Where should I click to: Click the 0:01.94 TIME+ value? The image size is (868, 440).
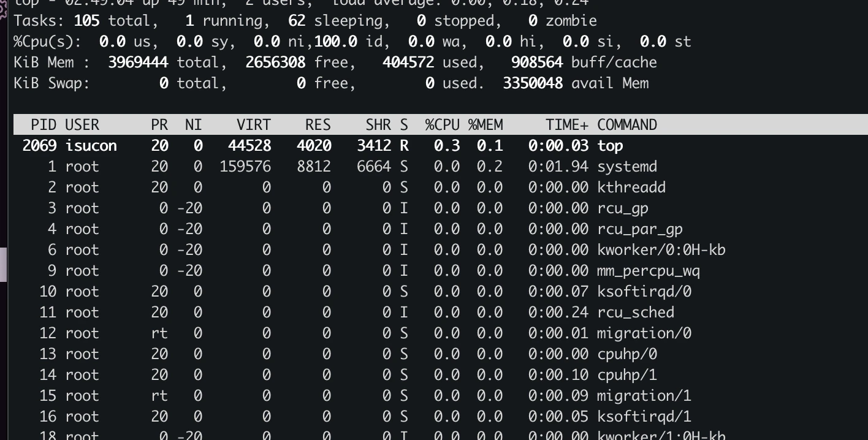558,167
